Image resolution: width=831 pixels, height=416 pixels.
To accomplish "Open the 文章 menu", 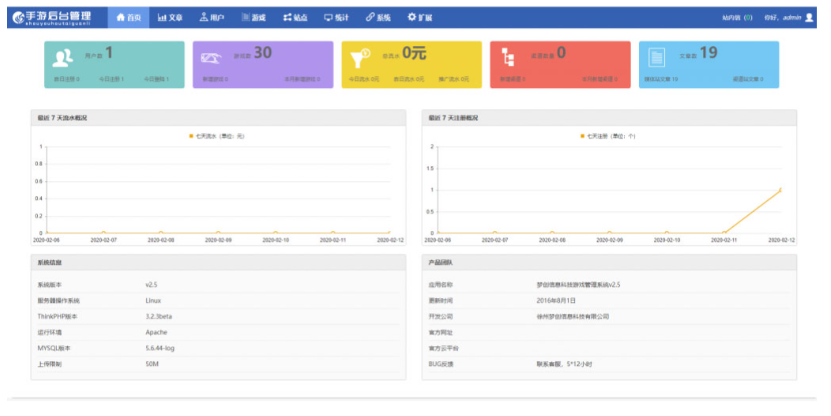I will point(170,18).
